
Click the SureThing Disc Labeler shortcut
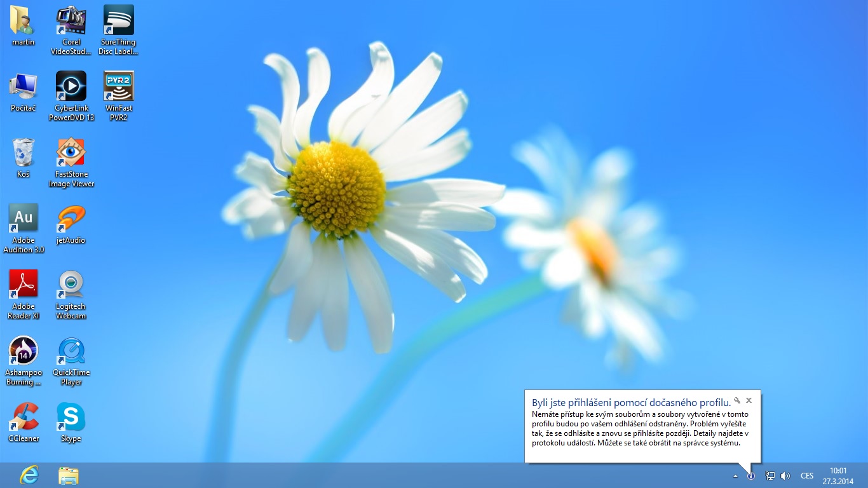tap(118, 30)
